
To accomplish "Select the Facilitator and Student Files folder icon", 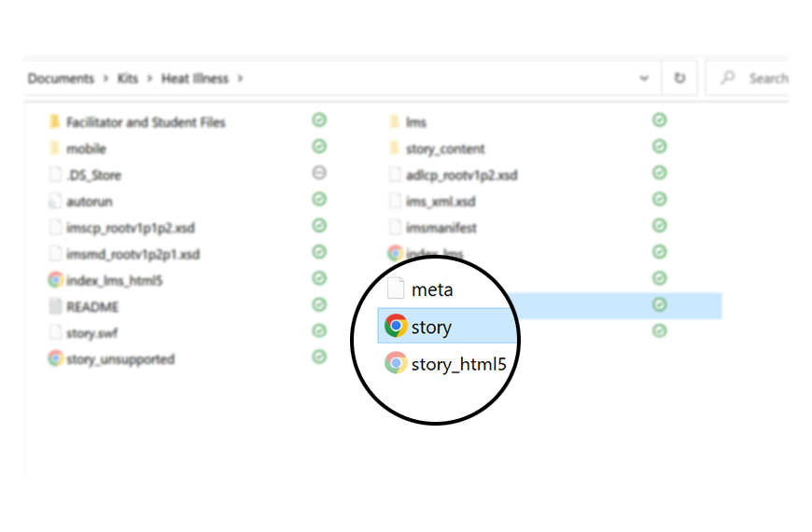I will [55, 122].
